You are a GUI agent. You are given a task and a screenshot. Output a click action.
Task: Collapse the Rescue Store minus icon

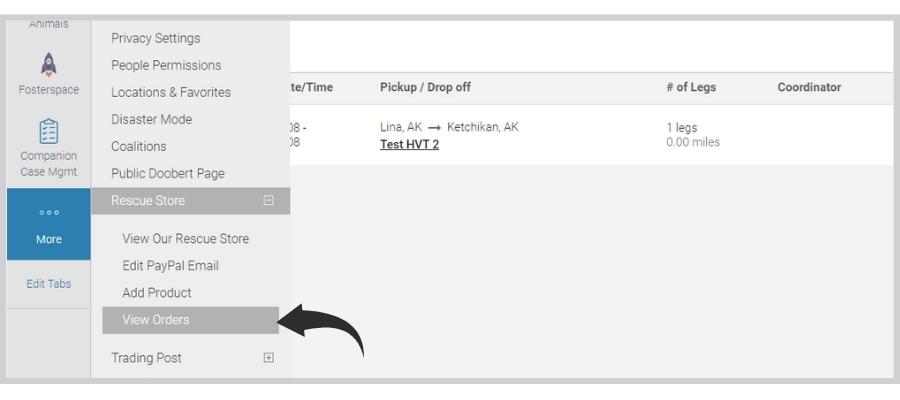click(x=268, y=200)
